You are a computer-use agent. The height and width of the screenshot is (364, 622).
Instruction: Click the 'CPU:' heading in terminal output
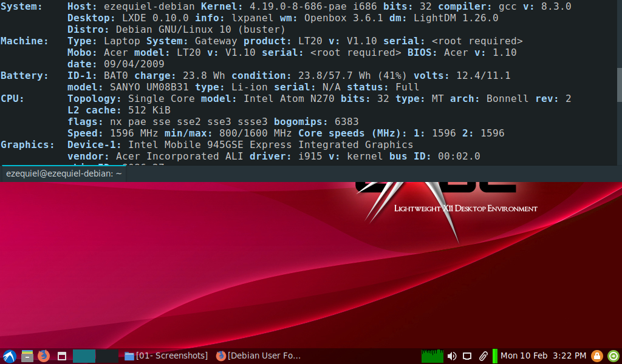[12, 98]
